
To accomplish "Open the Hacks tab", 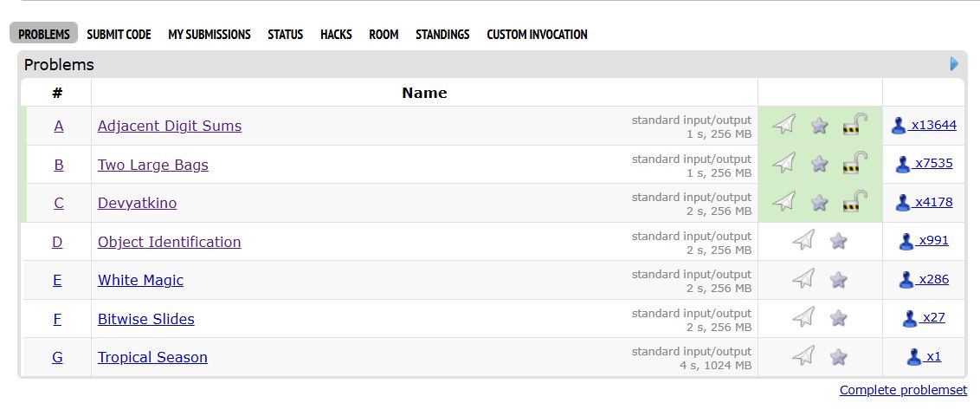I will [x=336, y=35].
